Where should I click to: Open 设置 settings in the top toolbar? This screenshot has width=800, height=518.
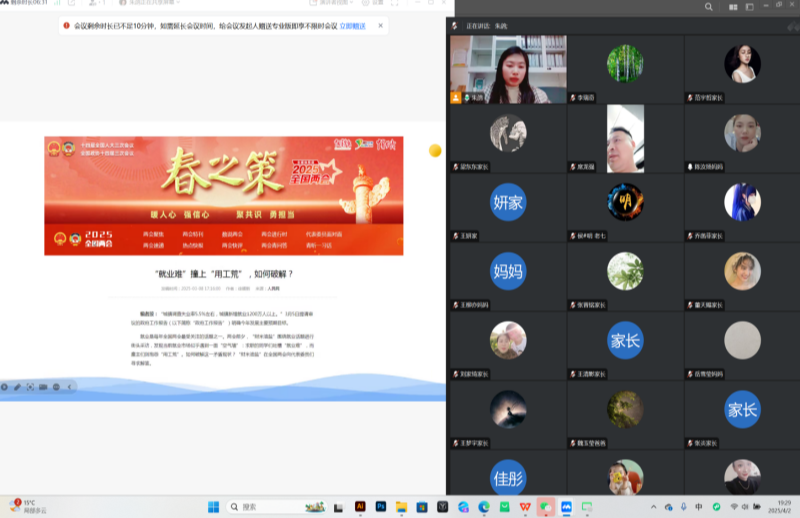373,3
